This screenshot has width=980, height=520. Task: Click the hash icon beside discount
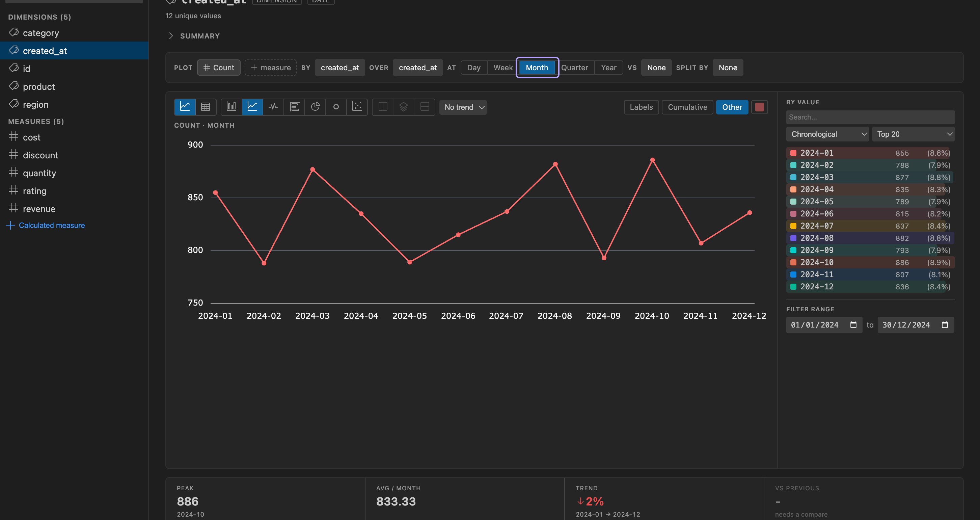click(x=13, y=155)
